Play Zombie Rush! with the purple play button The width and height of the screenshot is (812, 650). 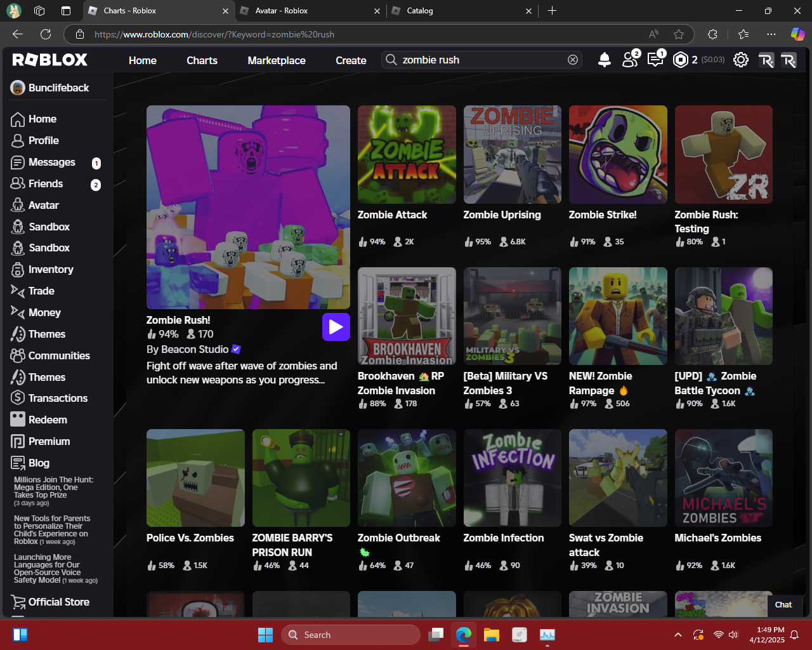pyautogui.click(x=336, y=327)
